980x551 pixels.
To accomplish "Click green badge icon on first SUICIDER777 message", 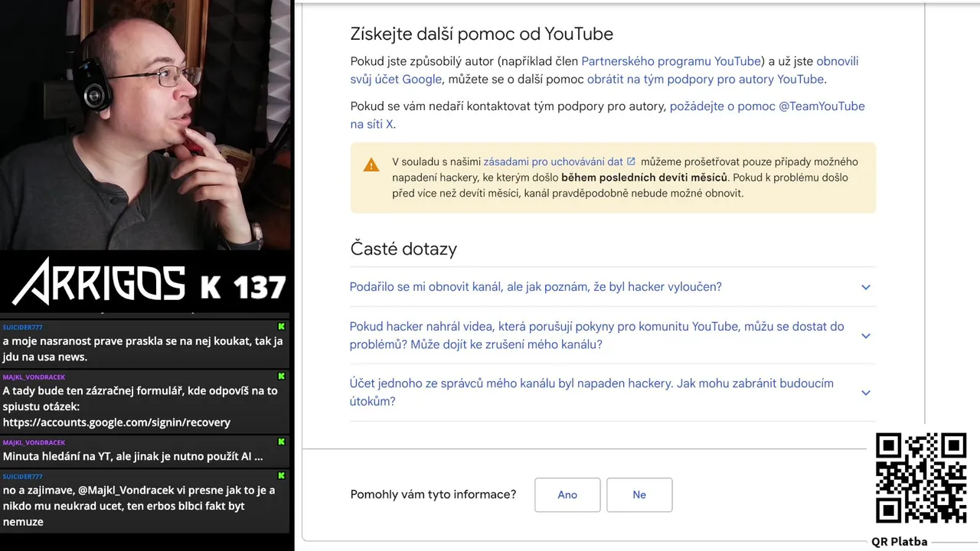I will coord(281,327).
